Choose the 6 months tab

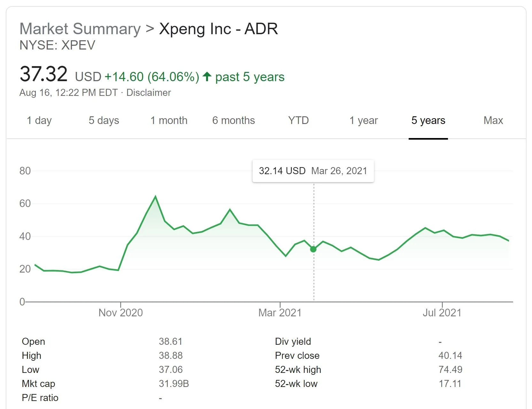coord(234,120)
